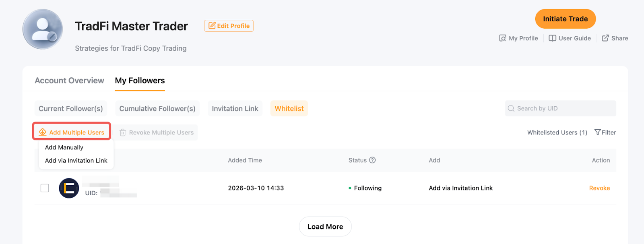Viewport: 644px width, 244px height.
Task: Click the Status help question mark icon
Action: tap(372, 160)
